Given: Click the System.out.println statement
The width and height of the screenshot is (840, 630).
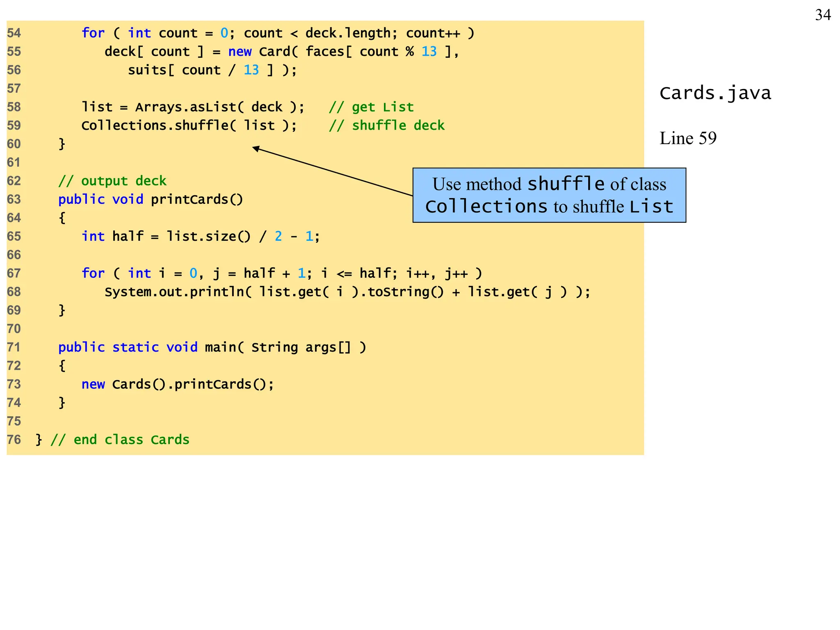Looking at the screenshot, I should pos(347,292).
